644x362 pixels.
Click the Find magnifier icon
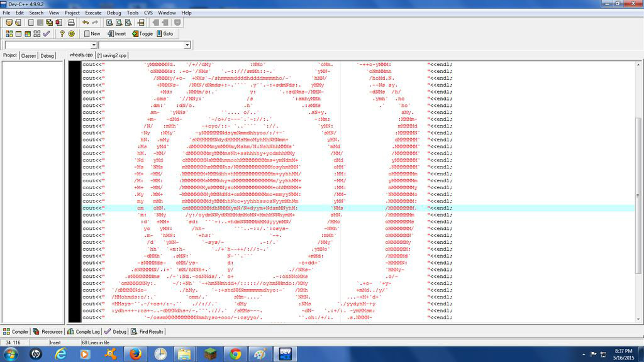click(x=109, y=23)
